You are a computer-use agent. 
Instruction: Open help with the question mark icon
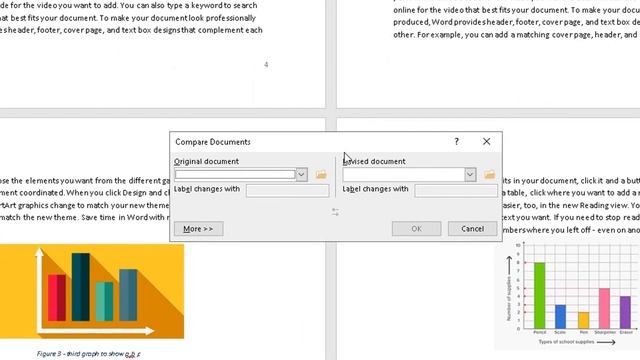pos(457,142)
